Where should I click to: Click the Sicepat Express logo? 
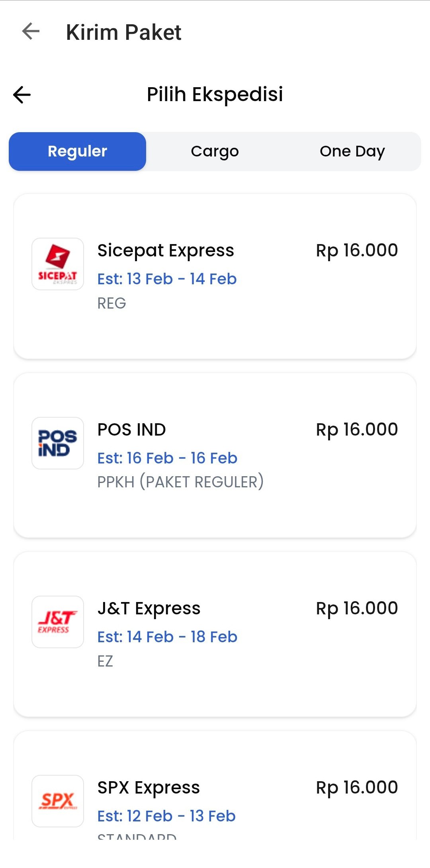pyautogui.click(x=58, y=264)
